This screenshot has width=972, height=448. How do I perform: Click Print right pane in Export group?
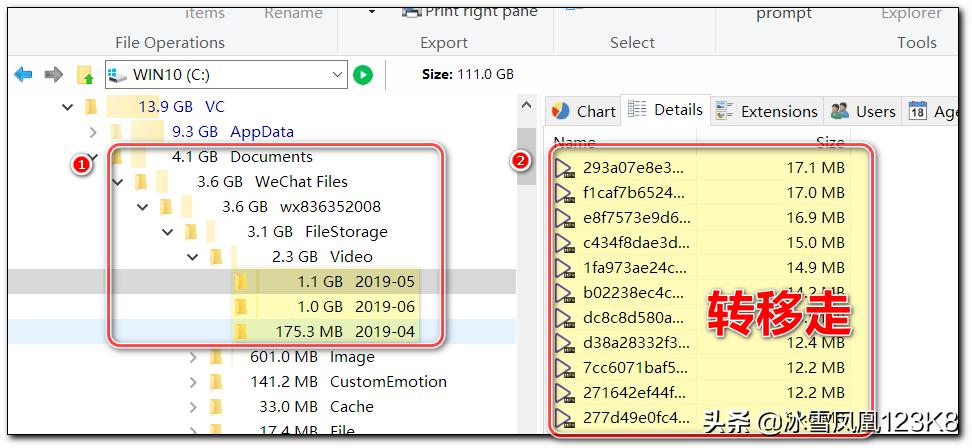[469, 11]
